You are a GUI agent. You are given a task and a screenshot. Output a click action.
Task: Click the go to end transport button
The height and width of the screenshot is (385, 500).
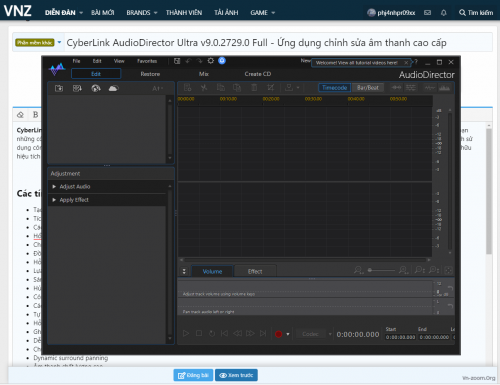pyautogui.click(x=263, y=333)
